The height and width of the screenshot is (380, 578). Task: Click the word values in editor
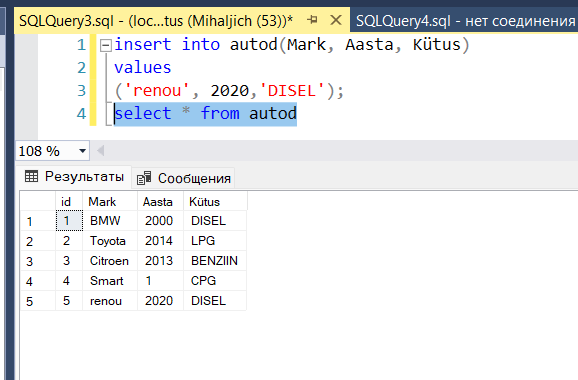[143, 68]
